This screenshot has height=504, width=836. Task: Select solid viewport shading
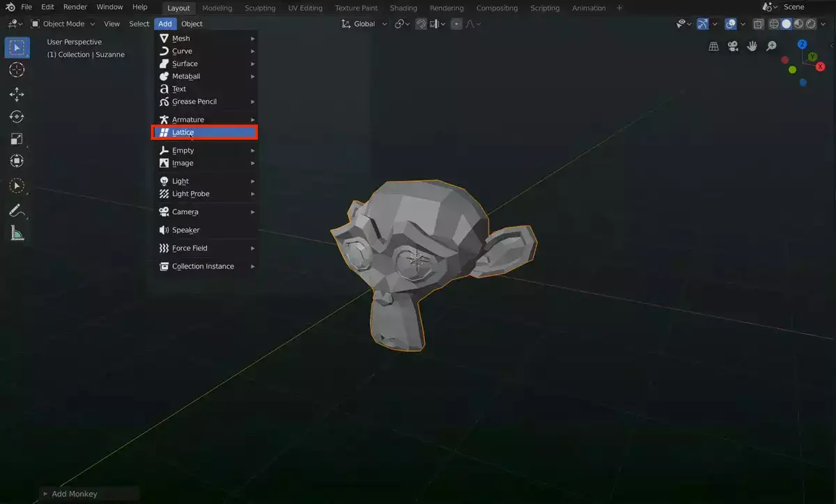787,24
